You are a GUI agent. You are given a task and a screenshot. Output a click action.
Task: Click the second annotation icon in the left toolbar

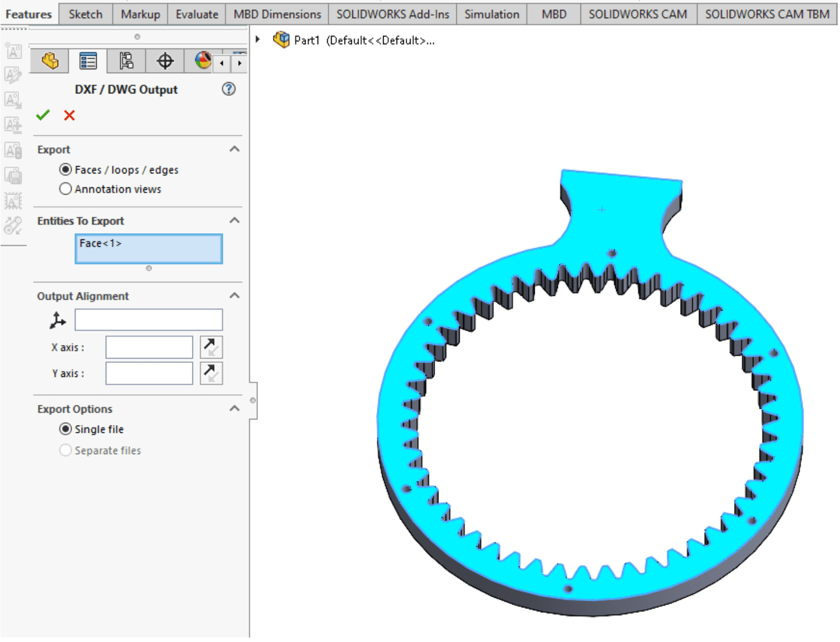point(13,75)
